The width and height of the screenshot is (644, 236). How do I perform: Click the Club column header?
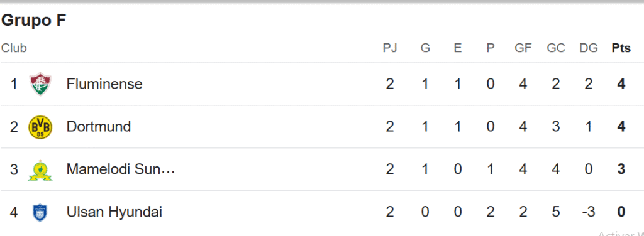coord(14,48)
